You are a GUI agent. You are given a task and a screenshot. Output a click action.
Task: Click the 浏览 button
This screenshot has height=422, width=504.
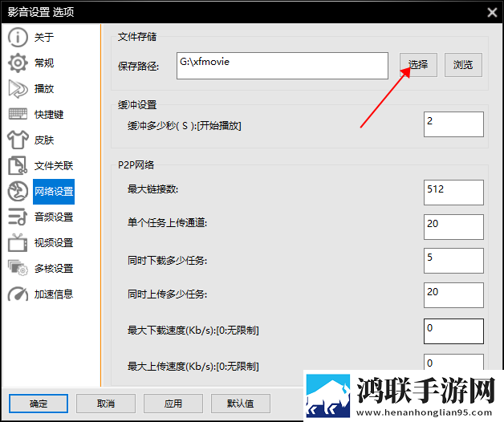tap(463, 65)
